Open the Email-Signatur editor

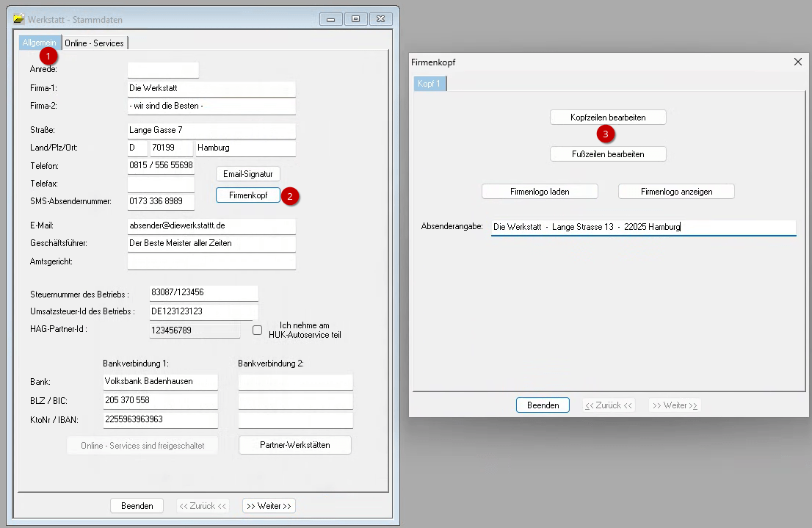[x=247, y=174]
